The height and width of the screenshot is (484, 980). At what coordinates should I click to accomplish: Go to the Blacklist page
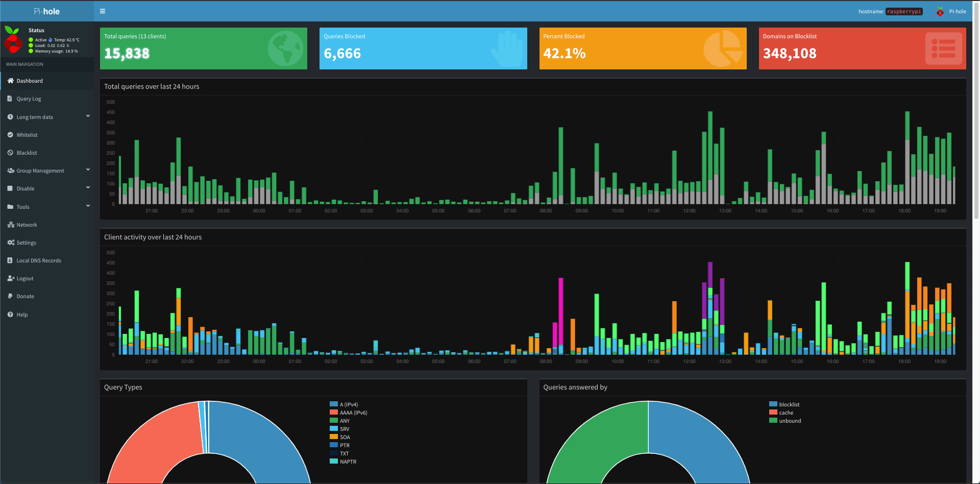tap(47, 153)
